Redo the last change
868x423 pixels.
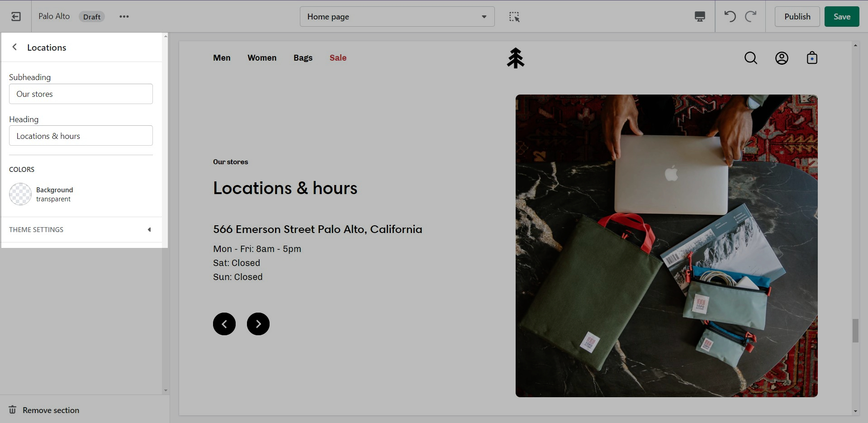pos(751,17)
